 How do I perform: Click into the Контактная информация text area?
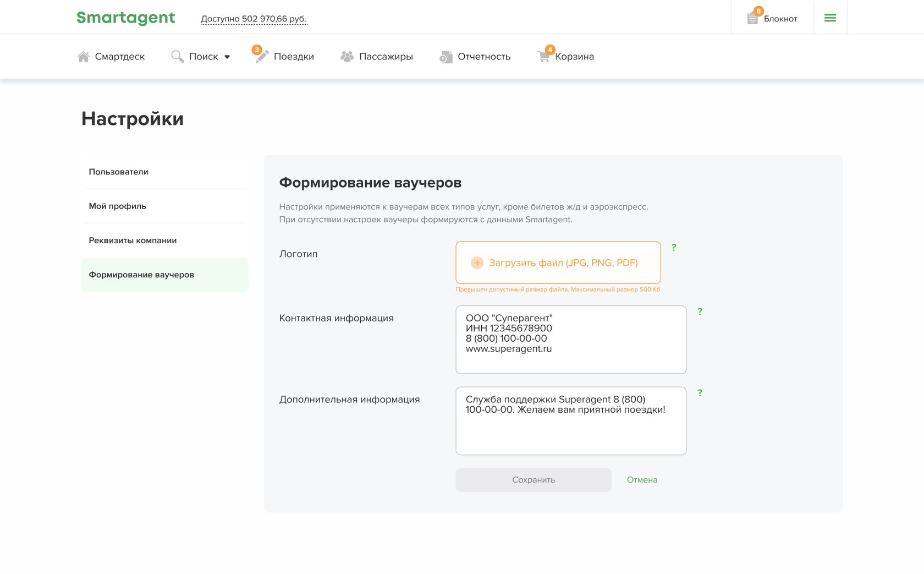tap(570, 340)
